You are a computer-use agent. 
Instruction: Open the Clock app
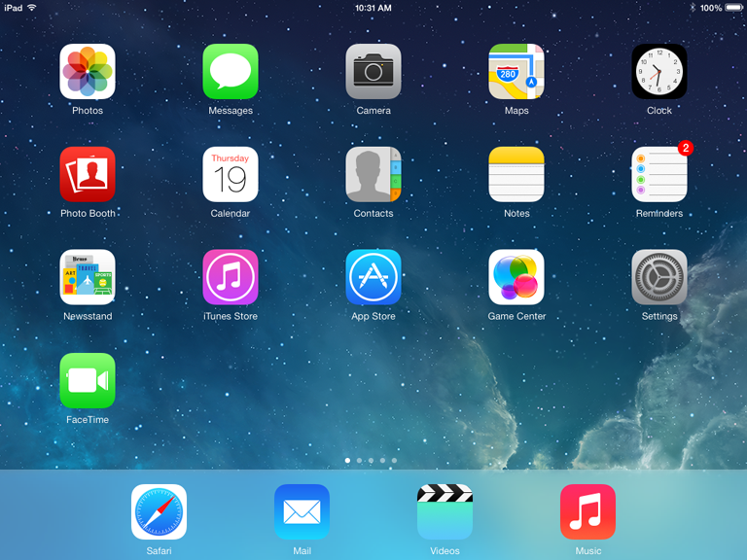coord(659,71)
